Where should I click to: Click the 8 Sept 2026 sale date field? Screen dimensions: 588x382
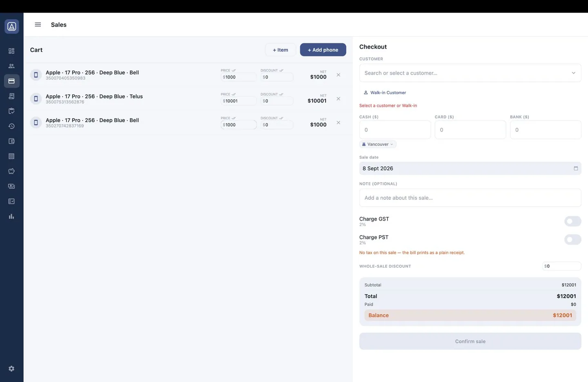(x=470, y=168)
